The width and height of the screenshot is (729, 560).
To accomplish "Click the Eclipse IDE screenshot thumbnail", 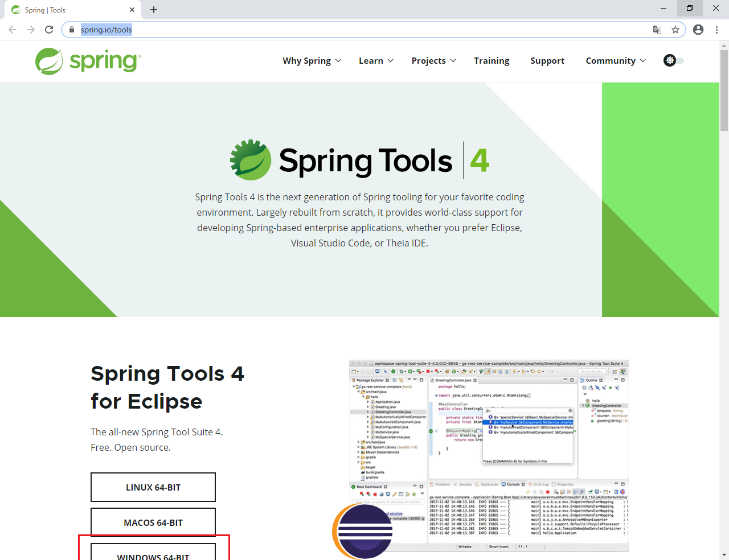I will [x=489, y=455].
